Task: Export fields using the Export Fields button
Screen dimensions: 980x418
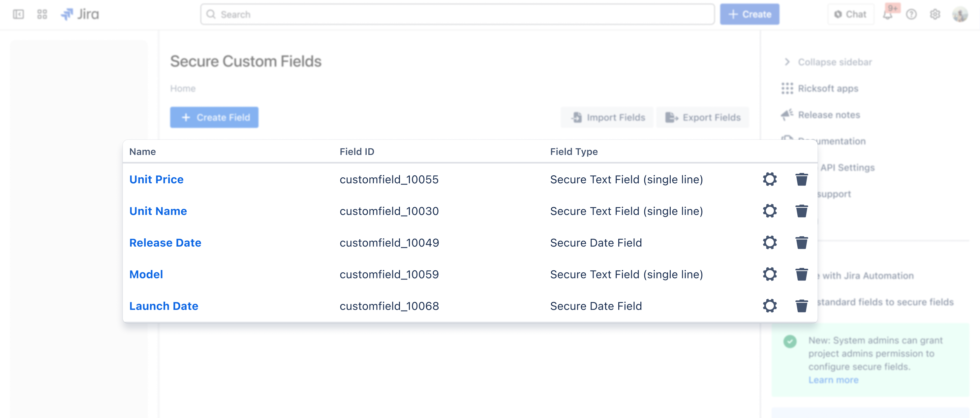Action: (703, 117)
